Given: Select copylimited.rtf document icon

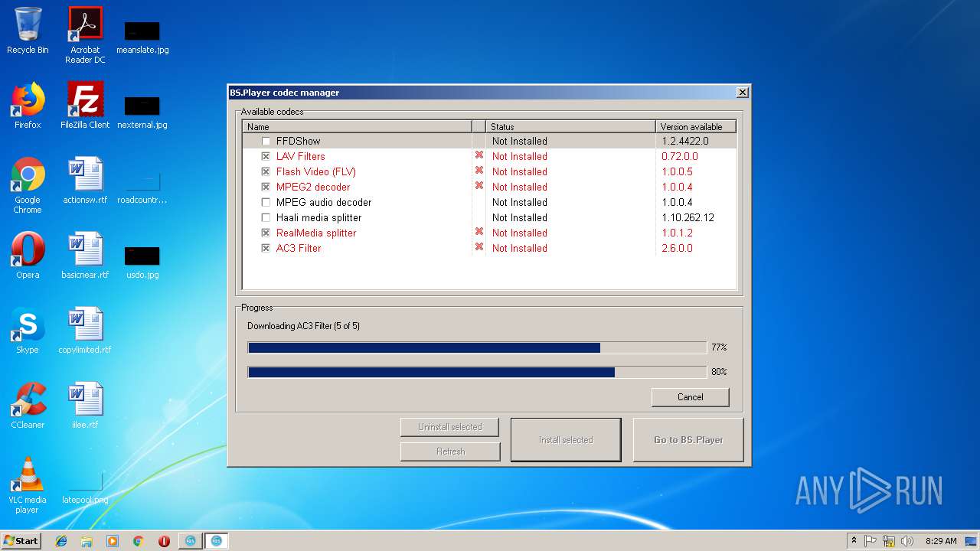Looking at the screenshot, I should 85,331.
